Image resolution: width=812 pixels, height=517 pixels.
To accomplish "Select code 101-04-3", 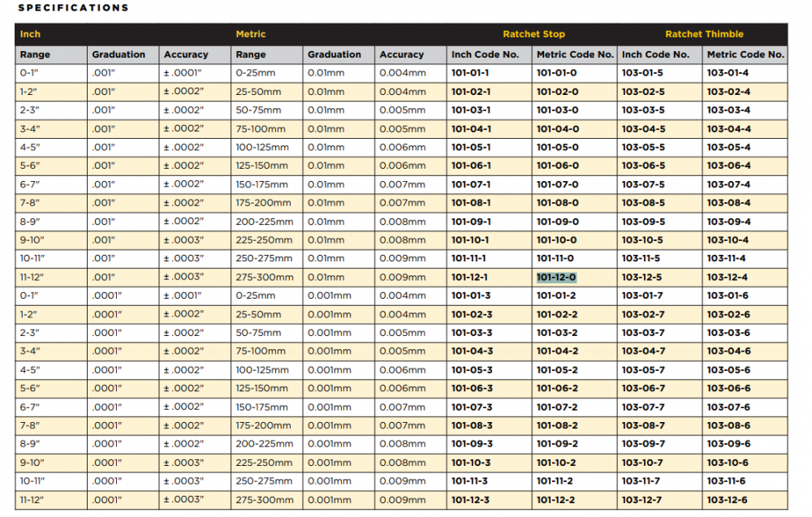I will click(x=473, y=351).
